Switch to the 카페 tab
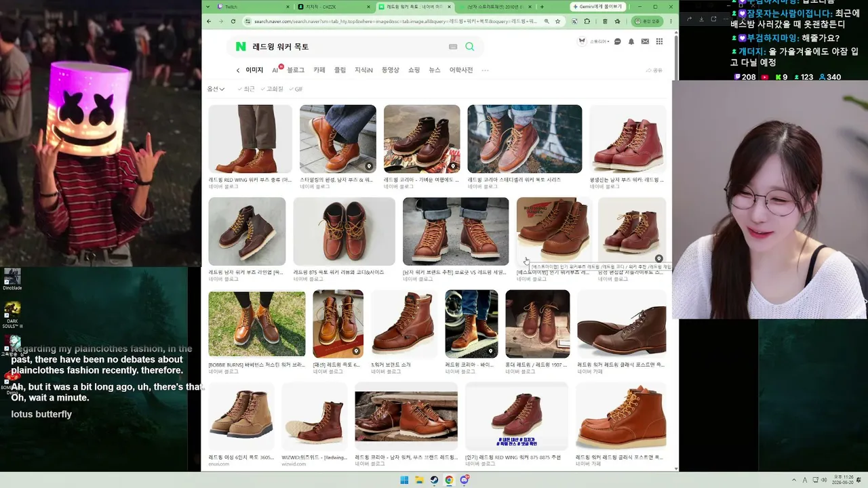The height and width of the screenshot is (488, 868). tap(319, 70)
